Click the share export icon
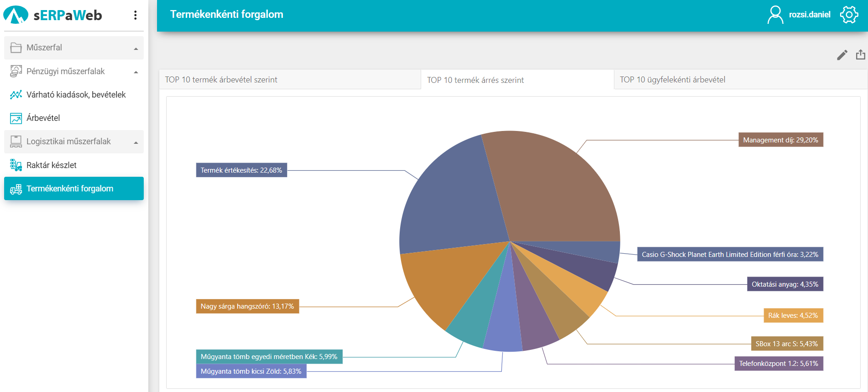This screenshot has height=392, width=868. pyautogui.click(x=861, y=55)
